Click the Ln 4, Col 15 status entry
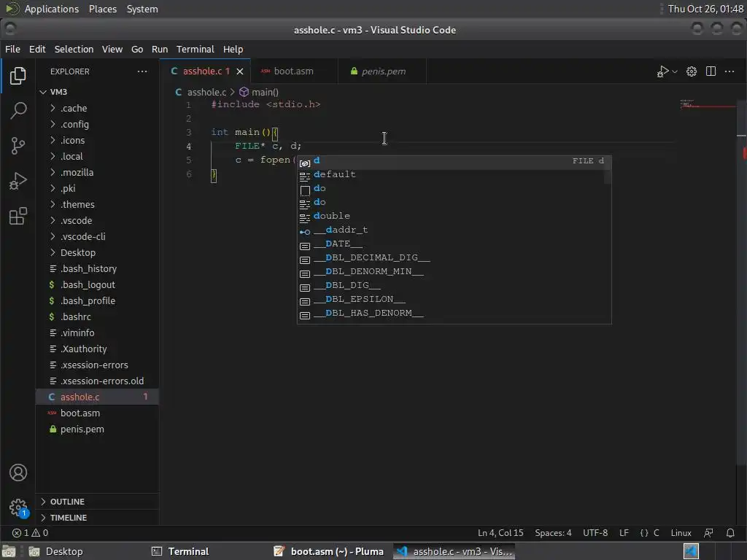This screenshot has height=560, width=747. 500,533
